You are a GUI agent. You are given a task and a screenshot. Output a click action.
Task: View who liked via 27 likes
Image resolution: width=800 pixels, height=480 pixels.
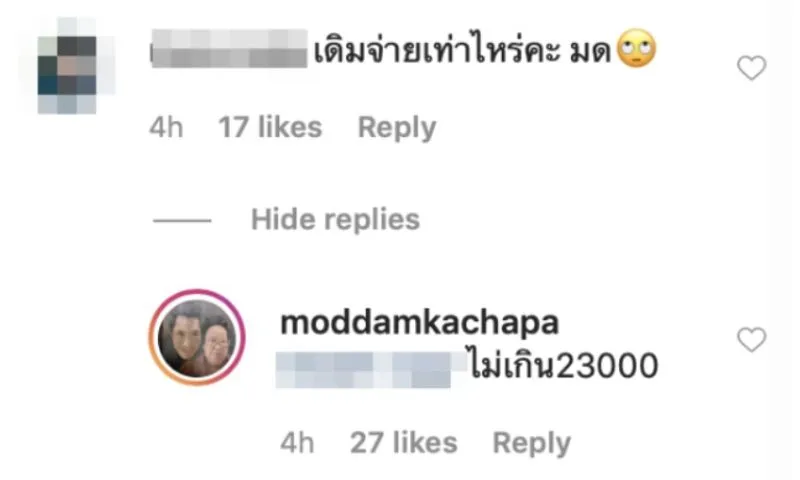(x=404, y=443)
